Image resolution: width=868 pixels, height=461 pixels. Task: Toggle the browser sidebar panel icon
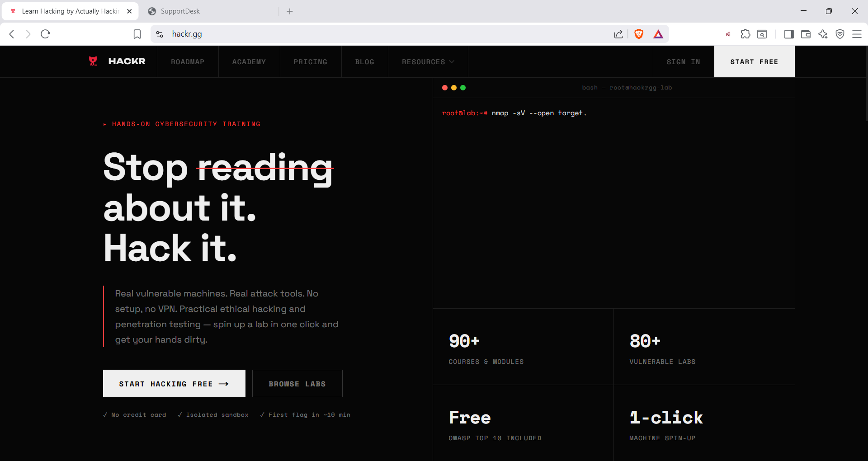789,34
